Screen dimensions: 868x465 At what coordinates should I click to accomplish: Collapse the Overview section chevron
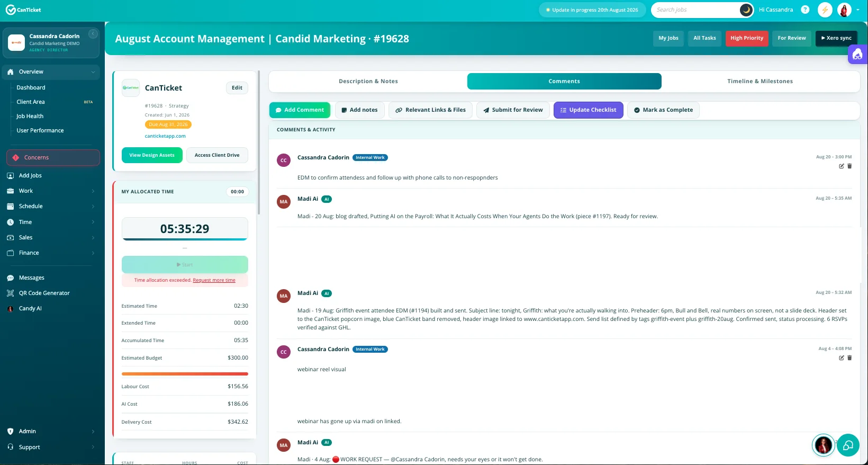click(93, 72)
